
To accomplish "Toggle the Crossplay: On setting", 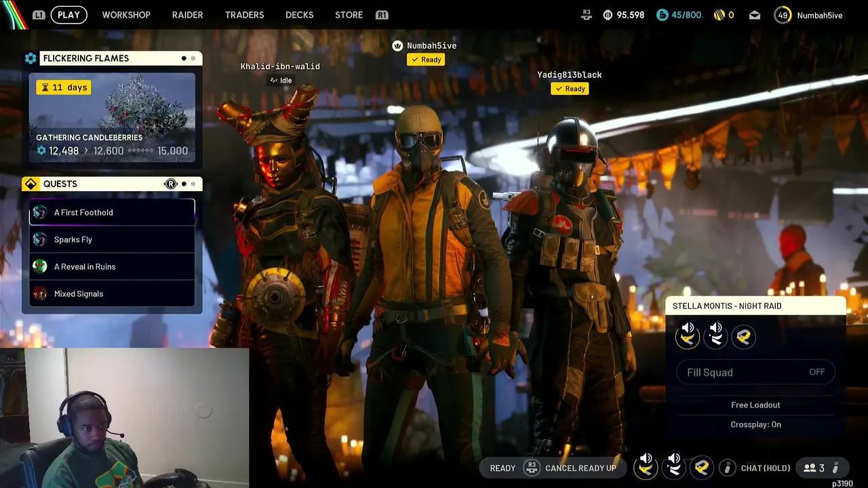I will pos(755,424).
